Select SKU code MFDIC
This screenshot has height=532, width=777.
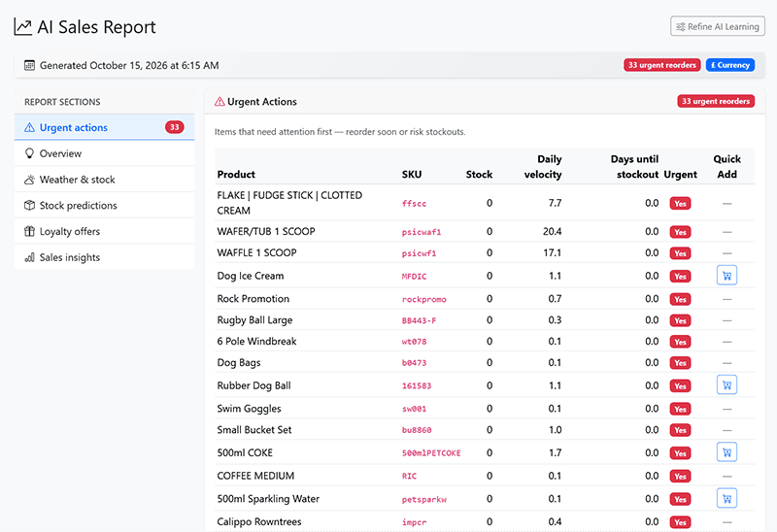(x=414, y=277)
